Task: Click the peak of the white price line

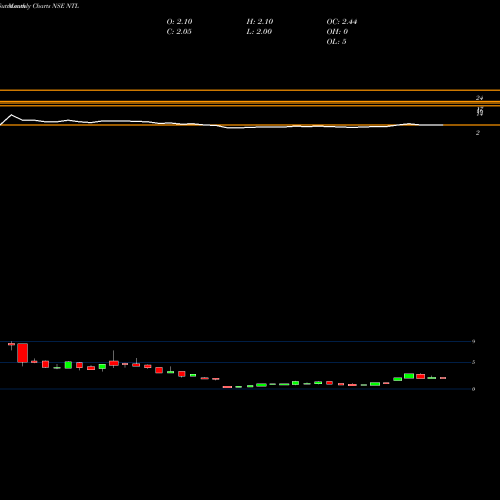Action: pos(12,115)
